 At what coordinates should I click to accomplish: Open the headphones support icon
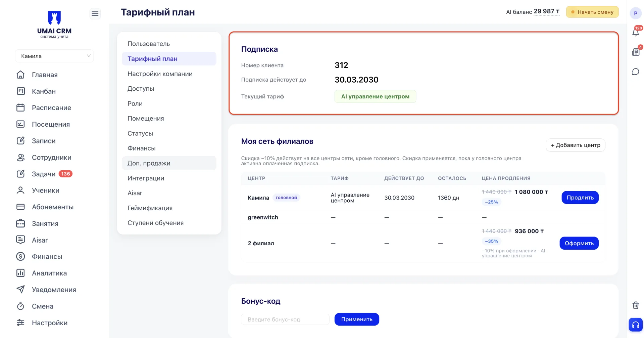(x=636, y=325)
